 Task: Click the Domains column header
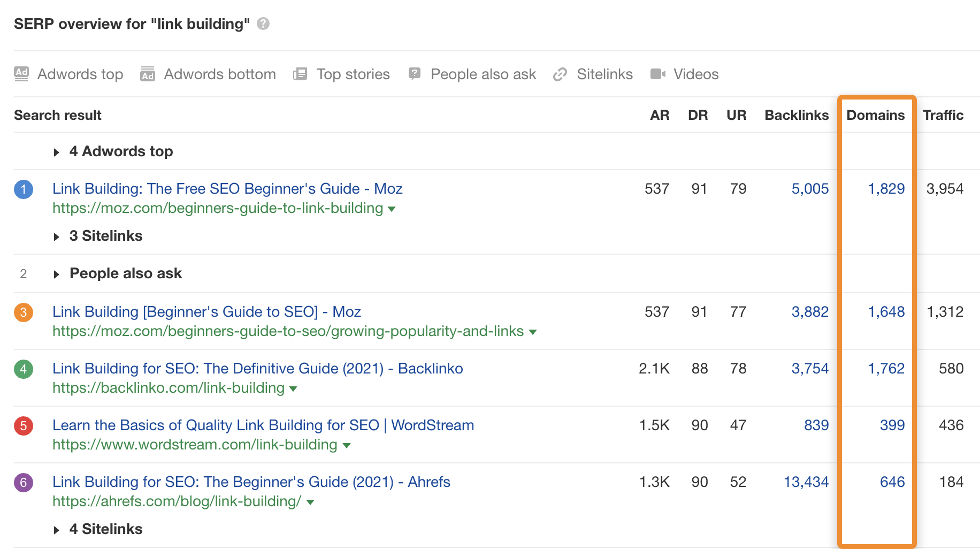coord(875,115)
